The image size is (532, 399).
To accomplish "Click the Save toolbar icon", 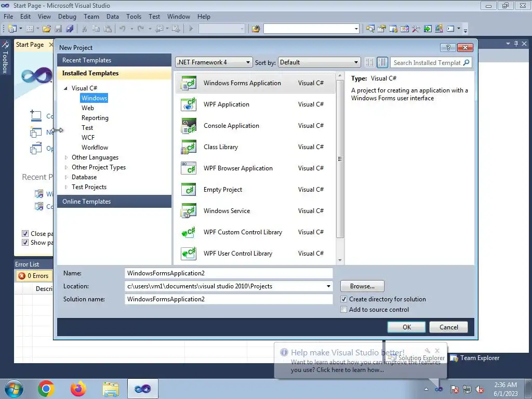I will 58,29.
